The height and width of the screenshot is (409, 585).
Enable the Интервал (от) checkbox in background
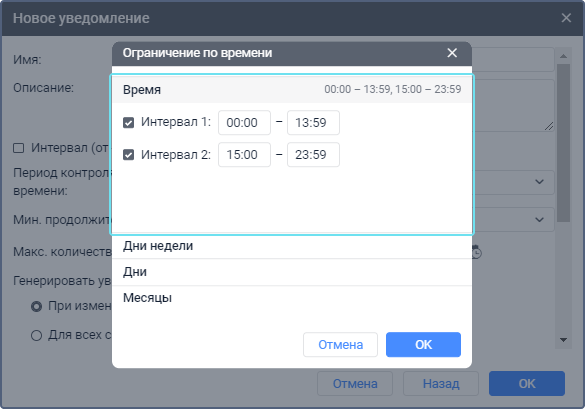19,148
